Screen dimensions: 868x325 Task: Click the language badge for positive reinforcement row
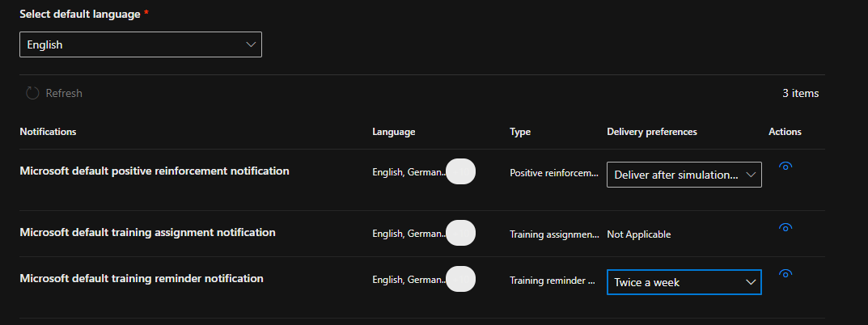tap(460, 171)
